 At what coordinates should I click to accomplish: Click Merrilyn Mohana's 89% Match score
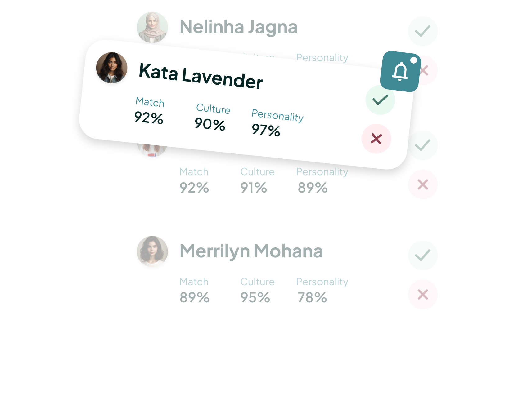195,297
